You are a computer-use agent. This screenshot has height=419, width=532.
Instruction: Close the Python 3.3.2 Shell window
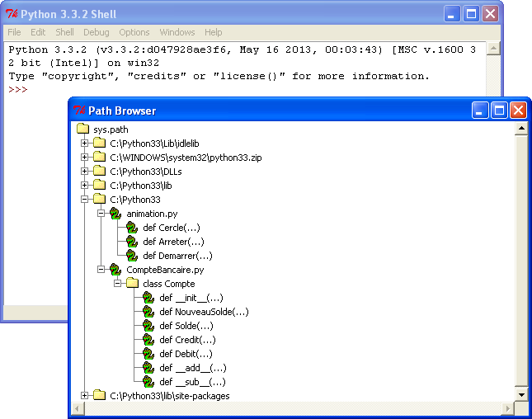pos(490,14)
